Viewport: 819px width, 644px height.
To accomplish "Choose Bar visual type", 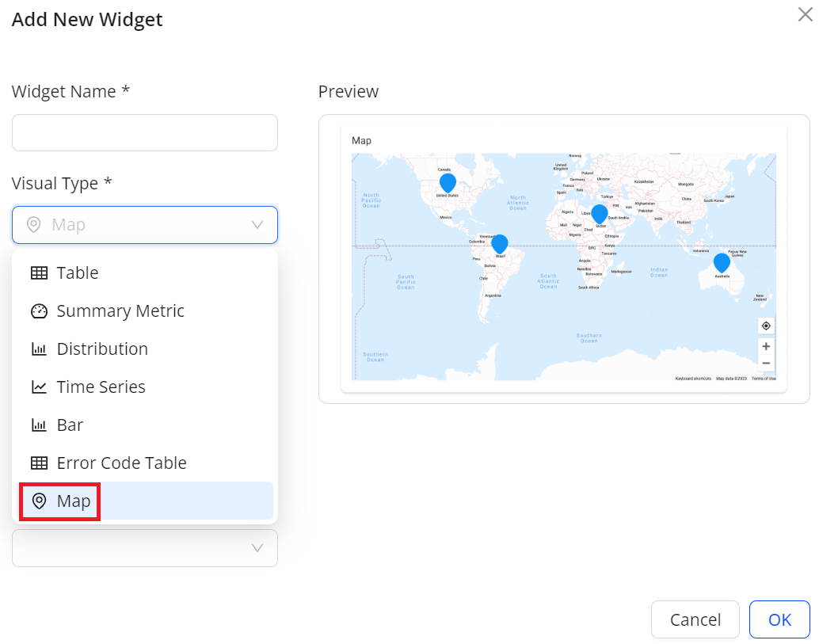I will coord(70,425).
